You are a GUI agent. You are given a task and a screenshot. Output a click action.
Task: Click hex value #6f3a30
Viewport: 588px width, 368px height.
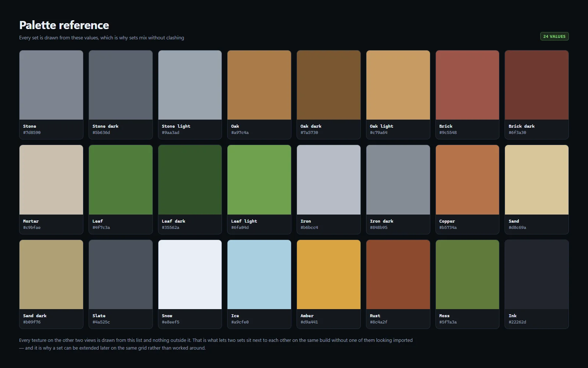(517, 132)
